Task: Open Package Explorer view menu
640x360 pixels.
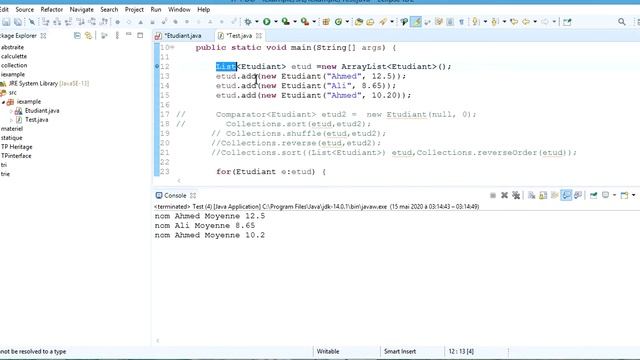Action: 117,36
